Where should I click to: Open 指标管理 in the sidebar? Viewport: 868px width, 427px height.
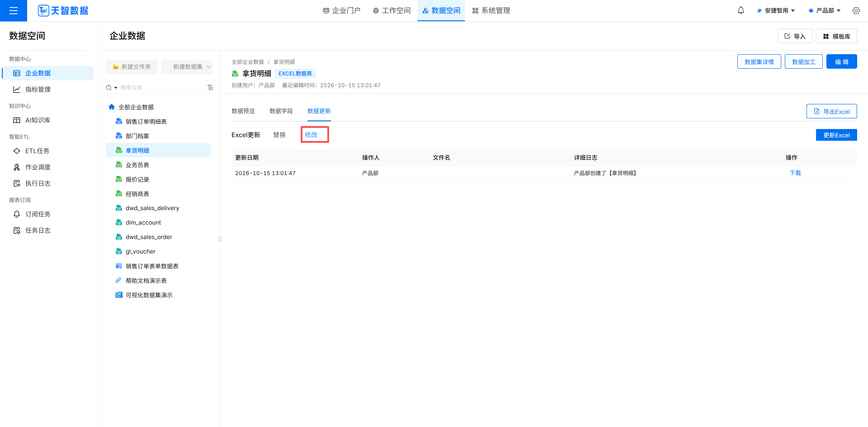pos(47,89)
